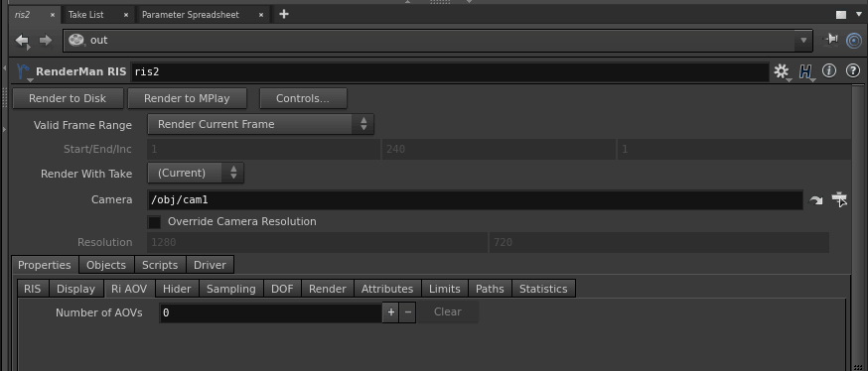Jump to camera operator with the arrow icon
This screenshot has height=371, width=868.
coord(815,200)
